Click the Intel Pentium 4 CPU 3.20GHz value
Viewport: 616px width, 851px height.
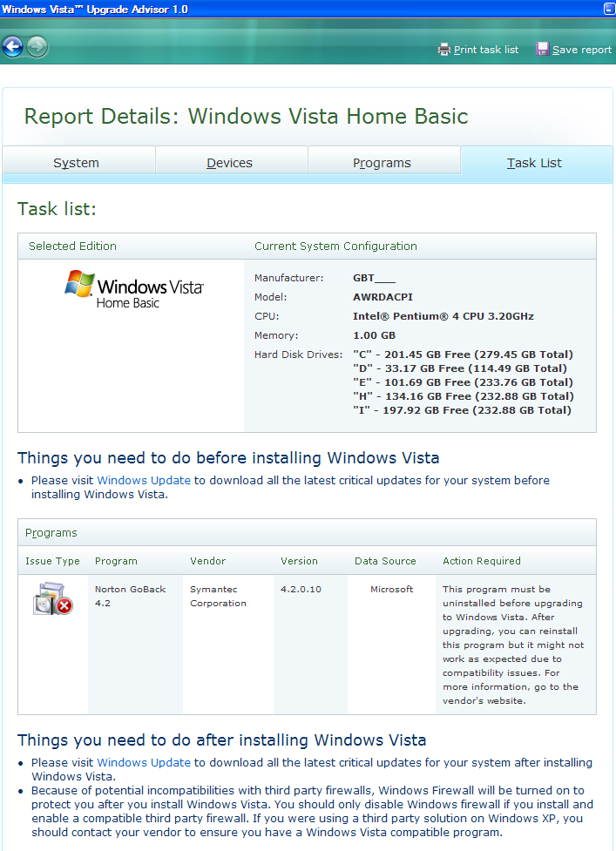[x=443, y=316]
